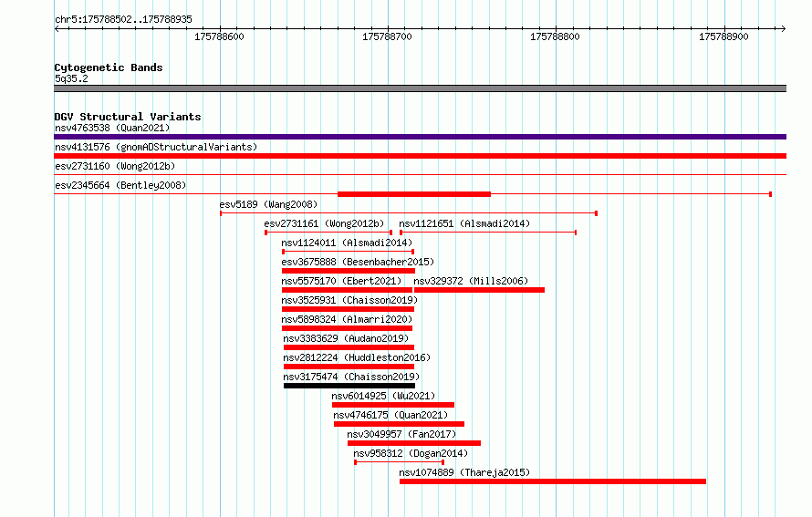Open the nsv4131576 (gnomADStructuralVariants) label
Screen dimensions: 812x517
156,147
